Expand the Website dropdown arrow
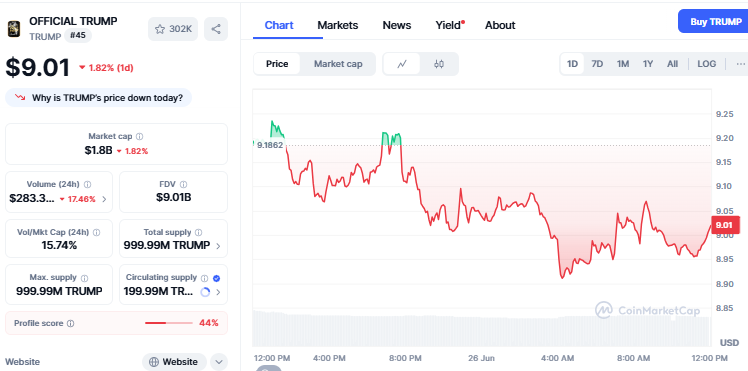The width and height of the screenshot is (748, 371). (219, 362)
